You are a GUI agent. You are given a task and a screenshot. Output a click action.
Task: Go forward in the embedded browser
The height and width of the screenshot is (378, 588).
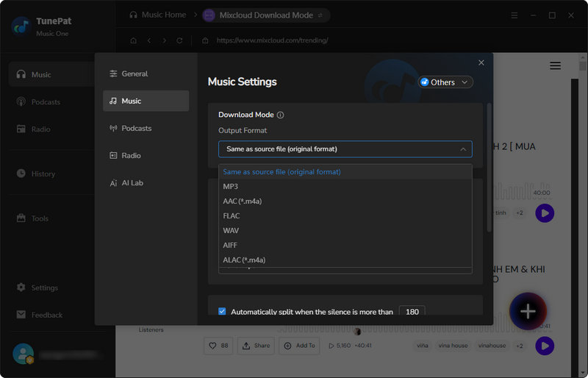[164, 40]
